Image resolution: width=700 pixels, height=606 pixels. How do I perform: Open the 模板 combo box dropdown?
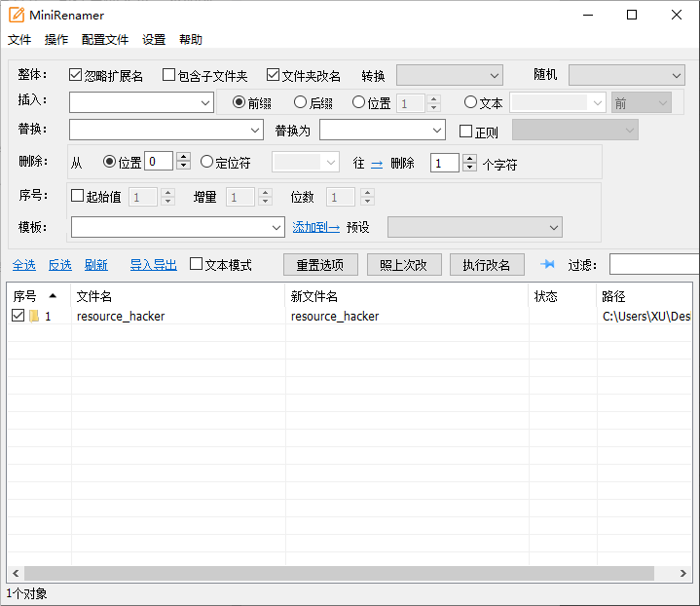click(276, 227)
